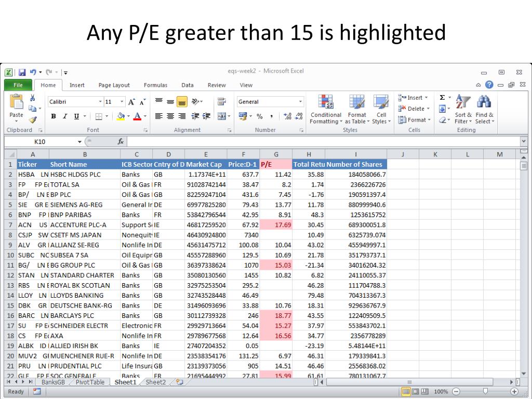Select column G header
The width and height of the screenshot is (532, 399).
pos(276,154)
